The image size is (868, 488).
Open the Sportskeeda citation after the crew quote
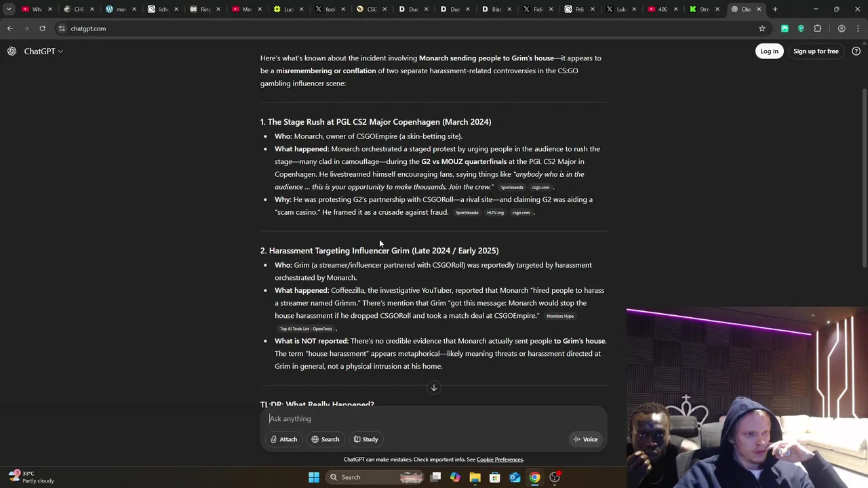coord(512,187)
